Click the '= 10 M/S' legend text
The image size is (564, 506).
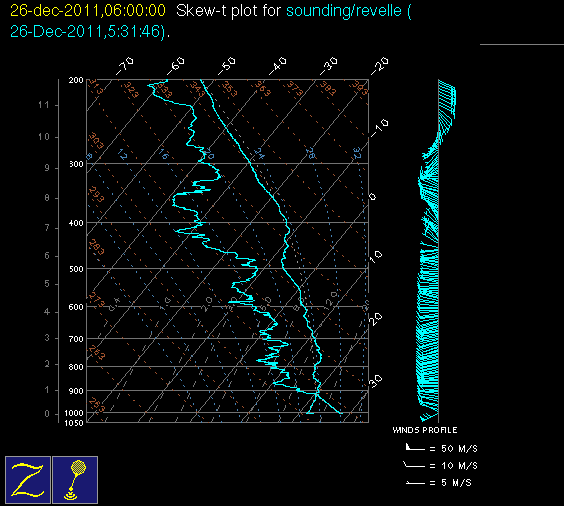pos(454,466)
